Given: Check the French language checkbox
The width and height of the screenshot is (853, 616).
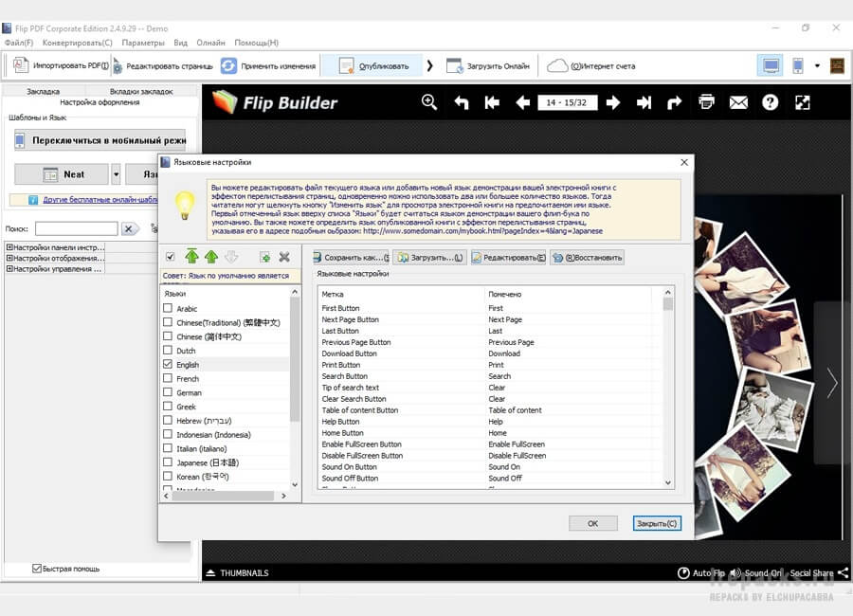Looking at the screenshot, I should point(168,378).
